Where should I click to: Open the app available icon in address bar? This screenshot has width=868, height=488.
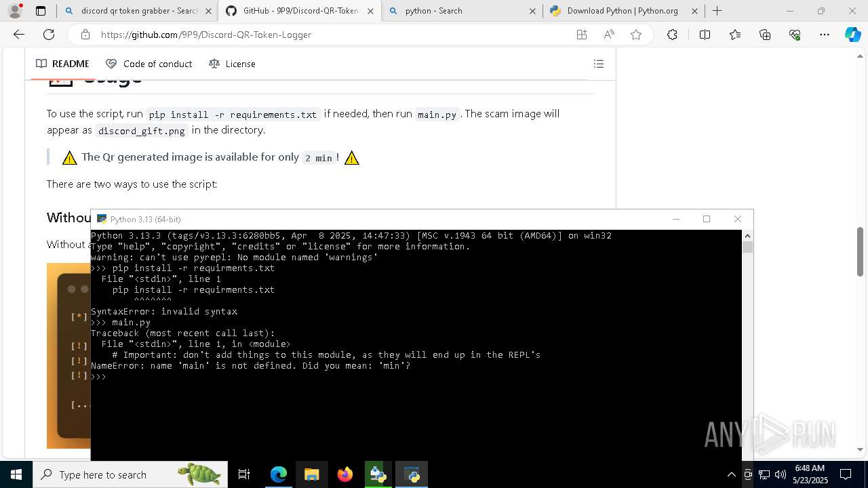point(582,35)
